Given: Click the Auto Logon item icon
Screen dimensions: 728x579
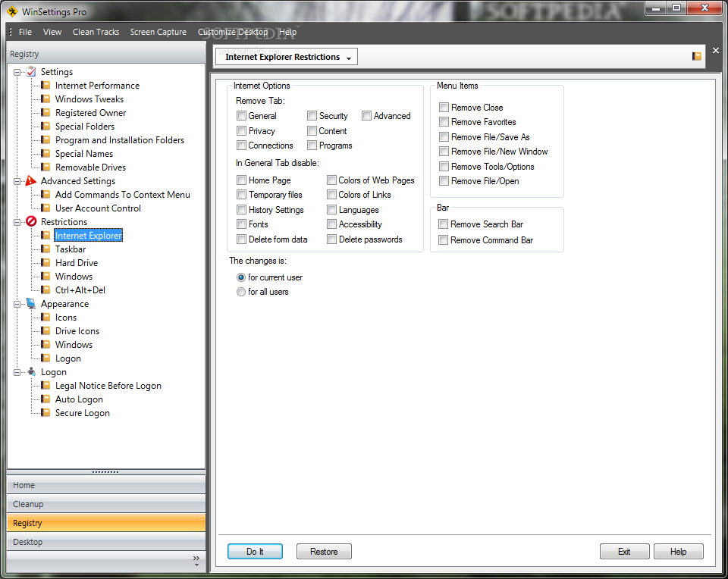Looking at the screenshot, I should click(x=45, y=399).
